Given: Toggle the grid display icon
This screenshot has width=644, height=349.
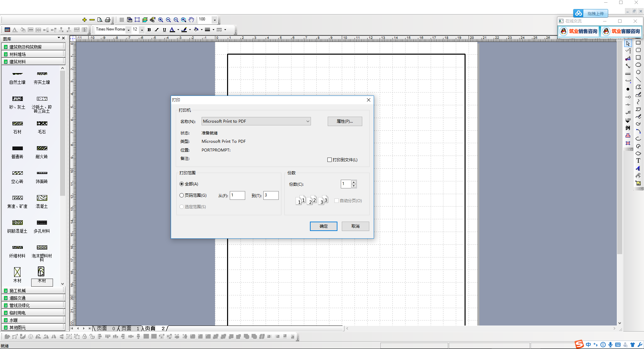Looking at the screenshot, I should click(x=122, y=20).
